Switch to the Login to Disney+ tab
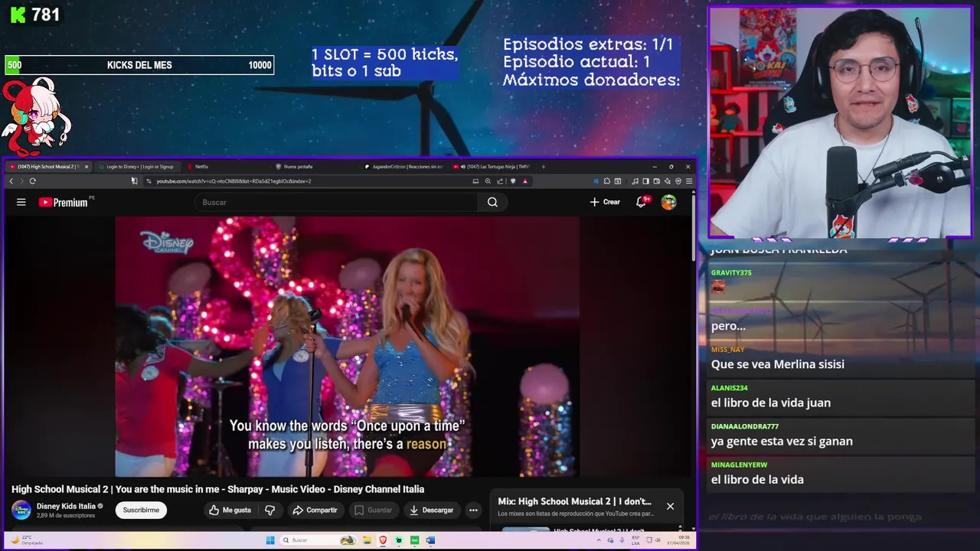980x551 pixels. [139, 166]
